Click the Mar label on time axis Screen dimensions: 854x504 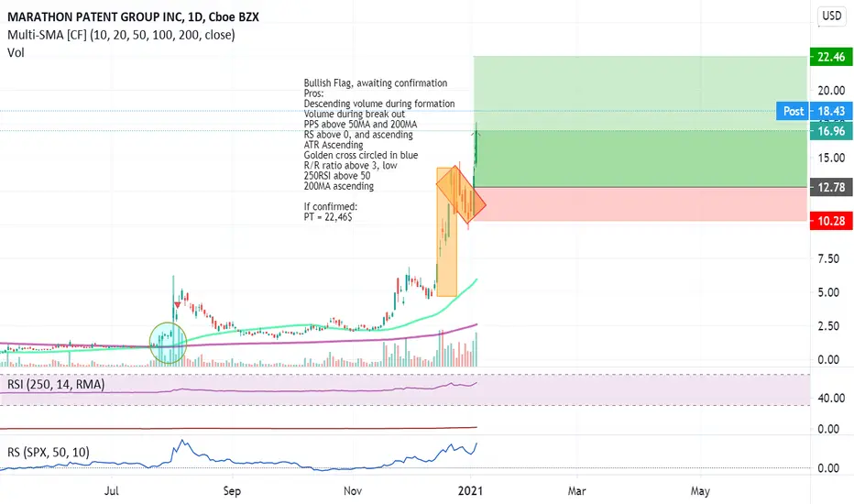coord(576,491)
